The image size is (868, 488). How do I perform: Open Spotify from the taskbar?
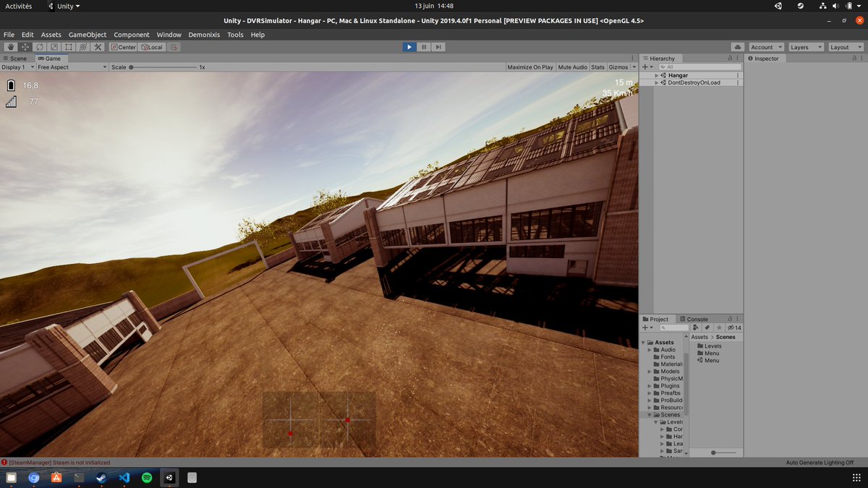[x=146, y=477]
